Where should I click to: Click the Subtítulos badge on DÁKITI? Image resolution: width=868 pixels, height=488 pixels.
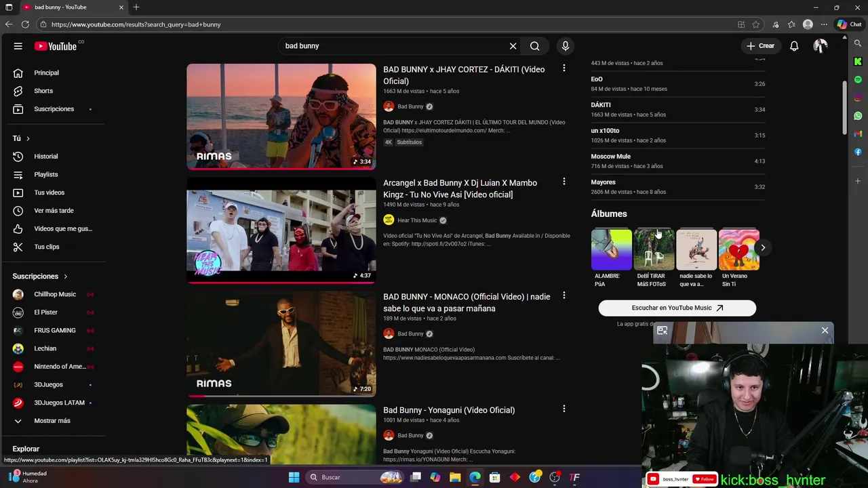pyautogui.click(x=410, y=142)
